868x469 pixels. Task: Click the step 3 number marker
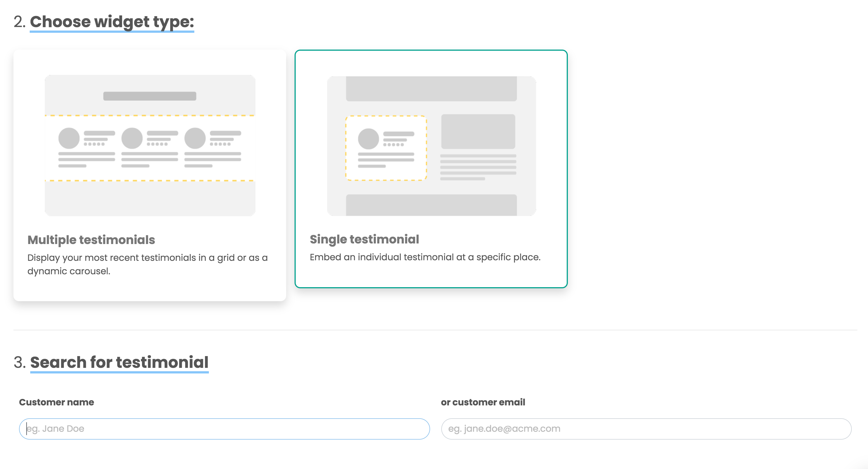(x=20, y=362)
